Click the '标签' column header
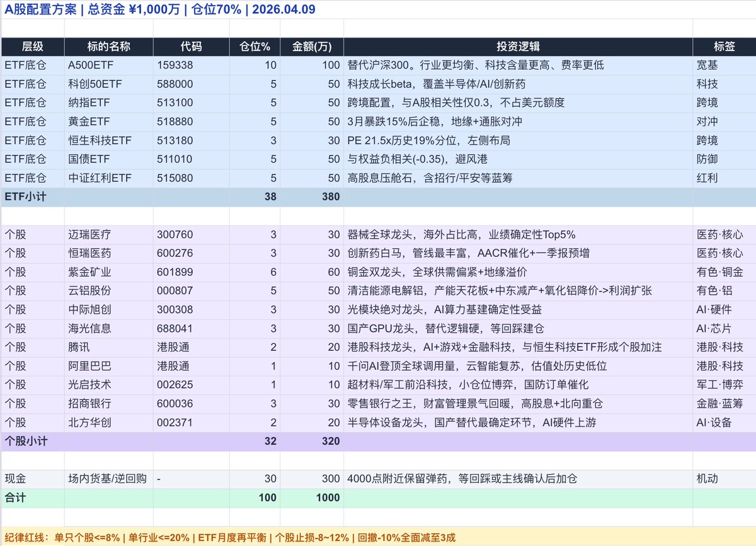This screenshot has width=756, height=546. 724,47
